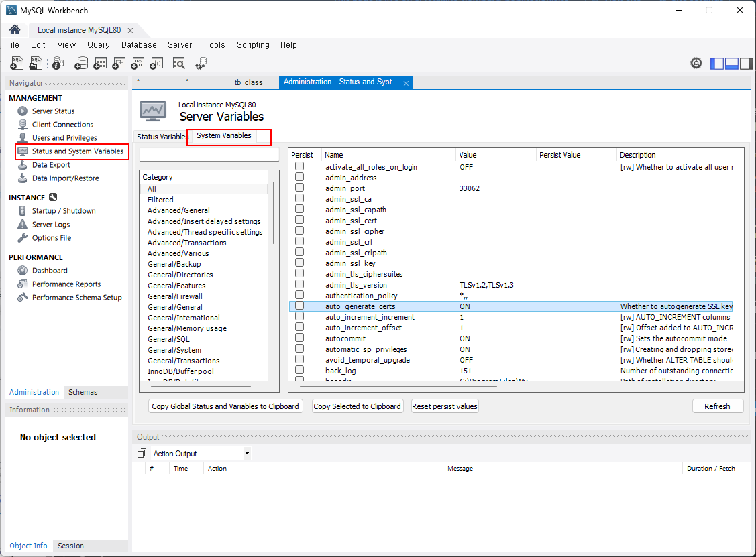Switch to the System Variables tab
756x557 pixels.
pyautogui.click(x=224, y=136)
